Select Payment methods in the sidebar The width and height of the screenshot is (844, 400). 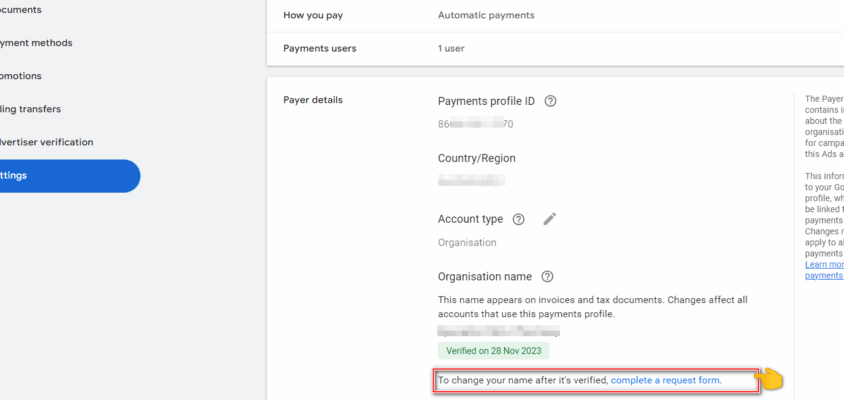point(36,43)
